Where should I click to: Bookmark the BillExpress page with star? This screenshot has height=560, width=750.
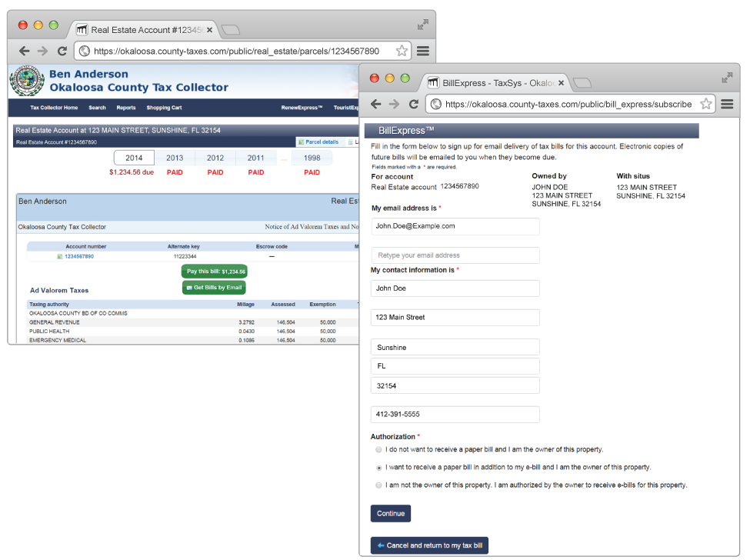[x=706, y=104]
